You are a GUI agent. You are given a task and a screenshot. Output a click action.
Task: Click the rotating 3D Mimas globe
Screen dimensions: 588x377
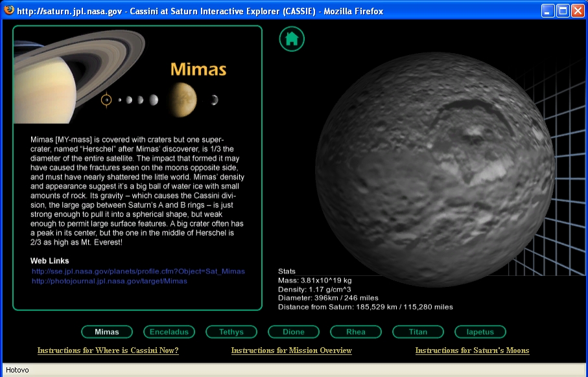435,169
